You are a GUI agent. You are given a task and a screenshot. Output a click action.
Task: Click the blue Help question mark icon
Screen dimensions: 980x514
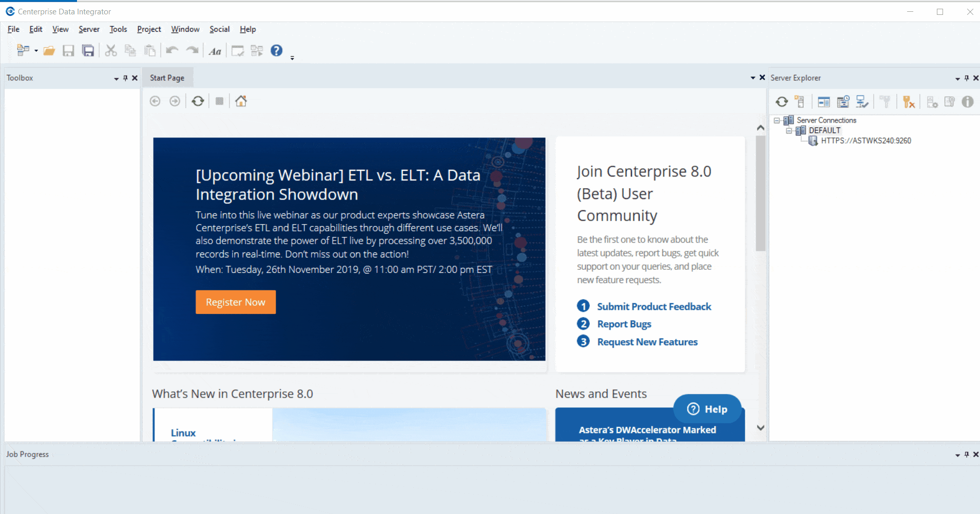click(276, 50)
